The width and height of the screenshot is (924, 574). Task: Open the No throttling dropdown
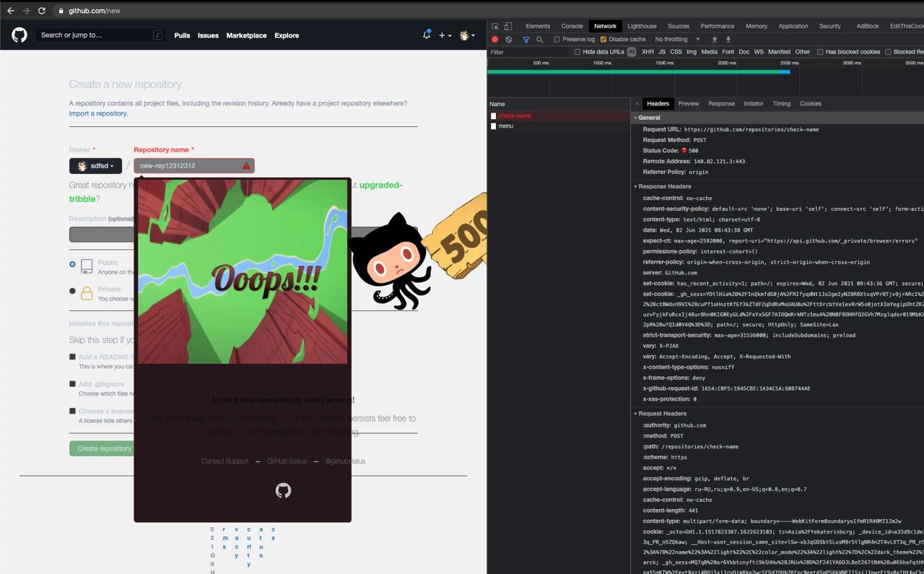[677, 40]
